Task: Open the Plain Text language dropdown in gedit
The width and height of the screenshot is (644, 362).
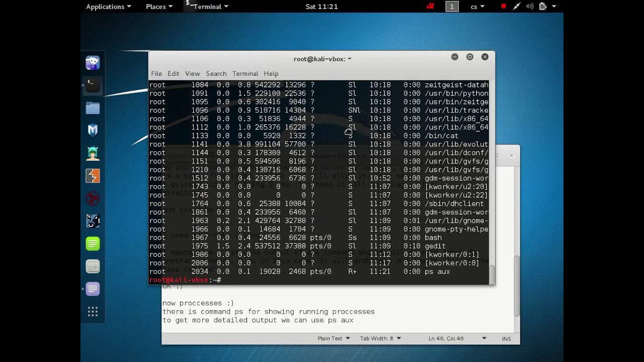Action: coord(334,338)
